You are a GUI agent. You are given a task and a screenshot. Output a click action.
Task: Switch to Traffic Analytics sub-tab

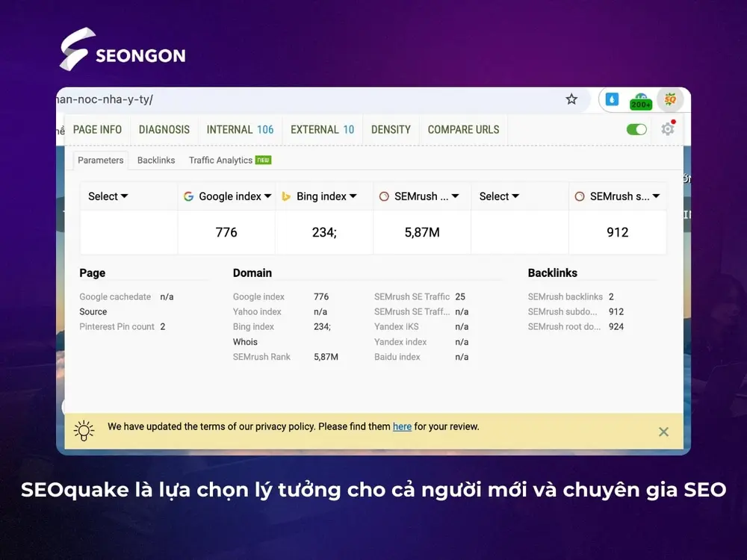220,161
